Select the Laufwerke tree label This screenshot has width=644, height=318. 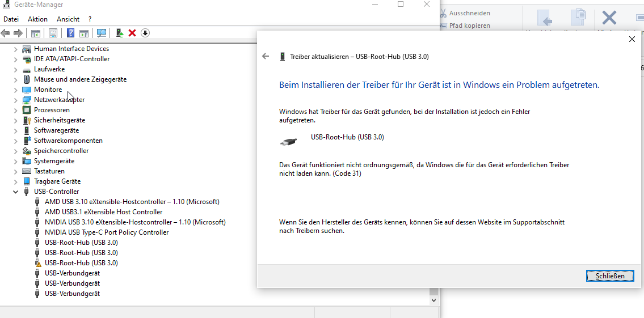coord(49,69)
